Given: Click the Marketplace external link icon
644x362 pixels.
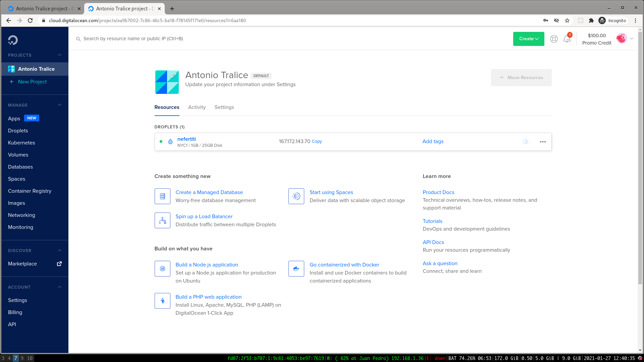Looking at the screenshot, I should (59, 264).
